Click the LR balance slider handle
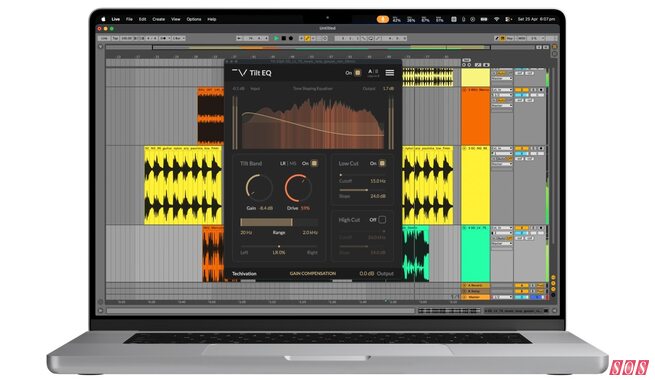The height and width of the screenshot is (380, 655). click(x=279, y=246)
